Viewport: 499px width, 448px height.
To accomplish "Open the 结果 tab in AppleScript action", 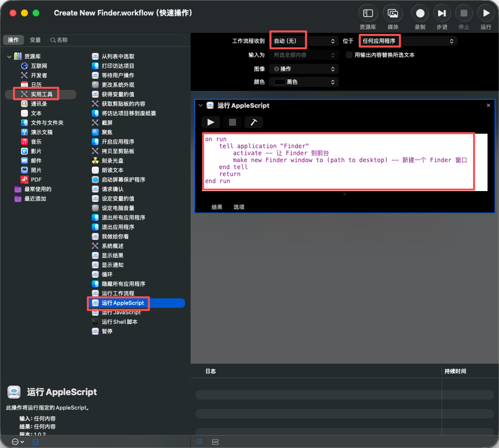I will (x=217, y=207).
